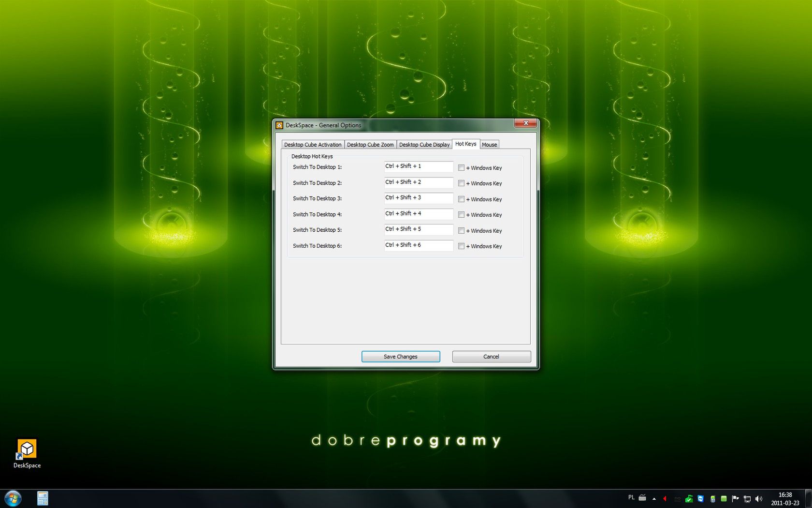Viewport: 812px width, 508px height.
Task: Click the Ctrl + Shift + 6 hotkey field
Action: [419, 245]
